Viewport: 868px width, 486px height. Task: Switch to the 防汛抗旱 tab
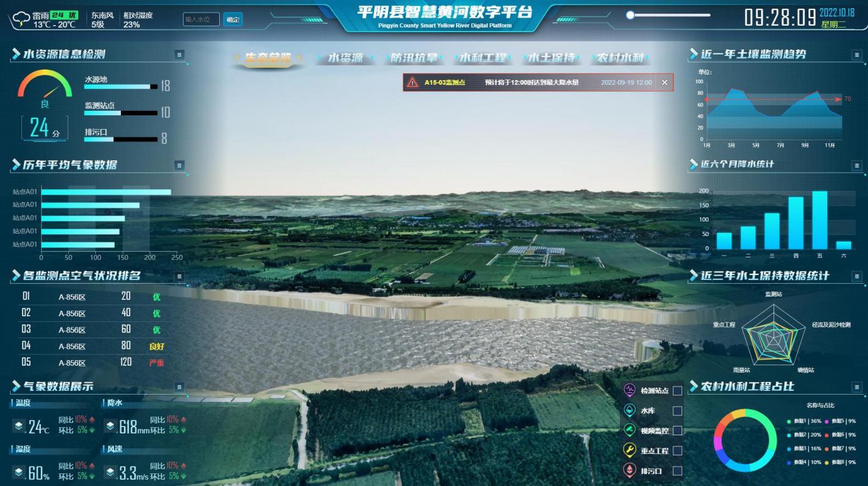[x=414, y=58]
